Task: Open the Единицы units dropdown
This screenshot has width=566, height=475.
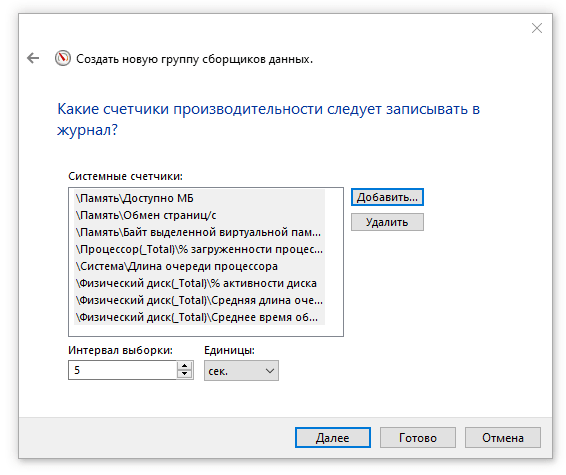Action: point(241,370)
